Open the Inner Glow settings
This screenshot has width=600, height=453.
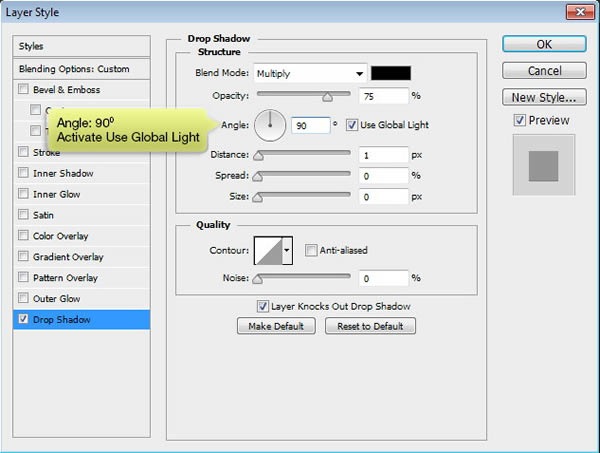pyautogui.click(x=57, y=194)
